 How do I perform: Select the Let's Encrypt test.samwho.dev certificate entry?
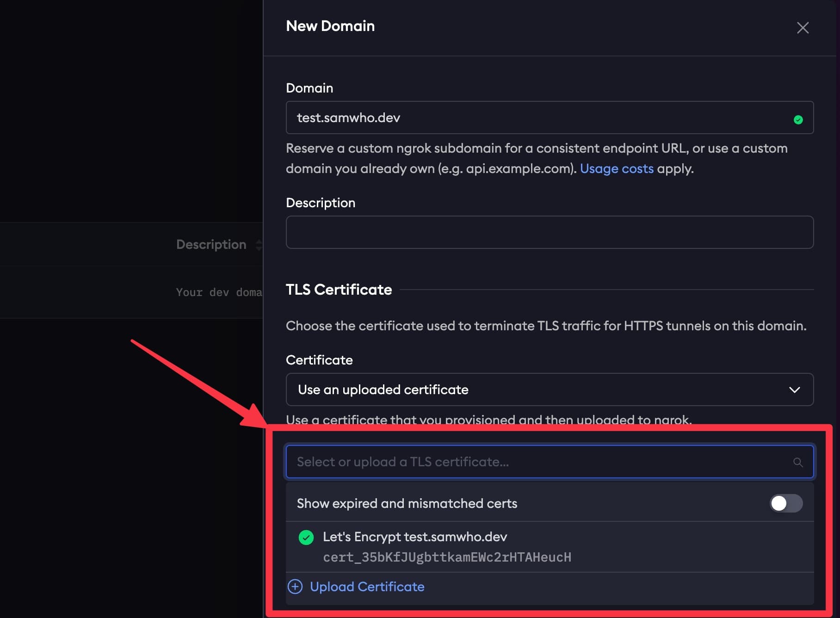tap(415, 537)
